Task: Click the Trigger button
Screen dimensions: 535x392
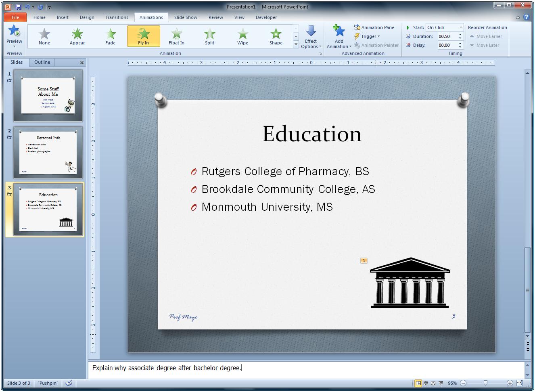Action: [368, 36]
